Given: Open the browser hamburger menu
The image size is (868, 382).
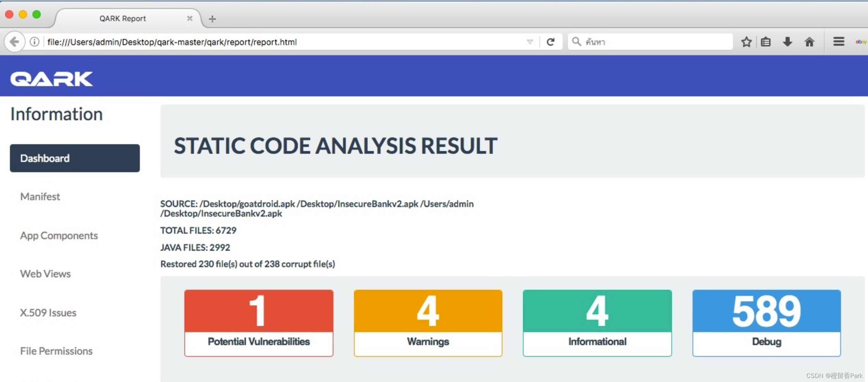Looking at the screenshot, I should coord(839,42).
